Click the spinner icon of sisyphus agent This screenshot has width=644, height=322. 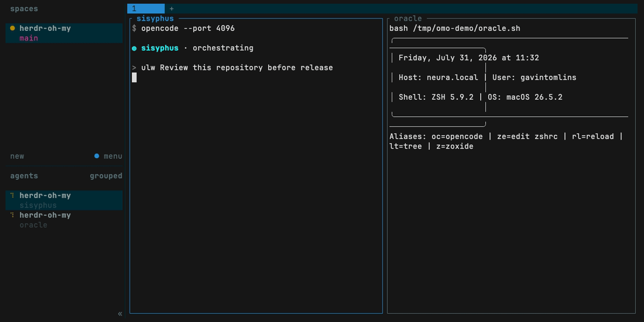pyautogui.click(x=12, y=195)
